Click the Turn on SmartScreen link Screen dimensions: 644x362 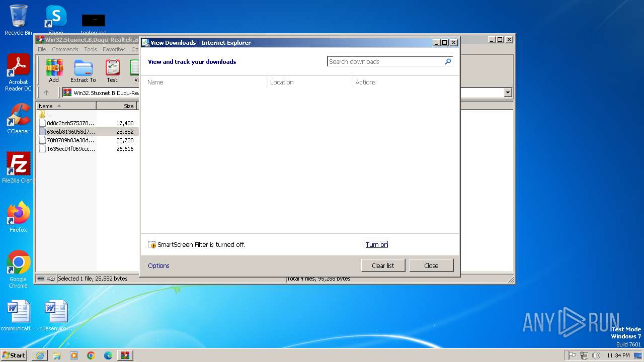point(377,245)
